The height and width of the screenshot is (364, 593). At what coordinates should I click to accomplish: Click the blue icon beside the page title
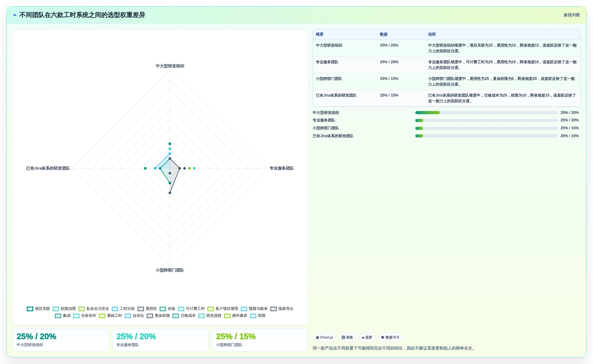coord(15,15)
